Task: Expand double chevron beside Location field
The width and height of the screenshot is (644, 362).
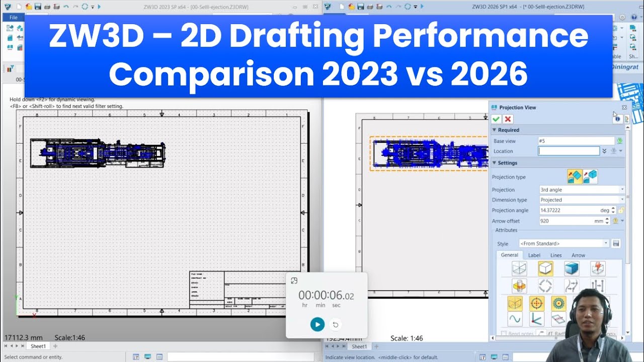Action: (605, 151)
